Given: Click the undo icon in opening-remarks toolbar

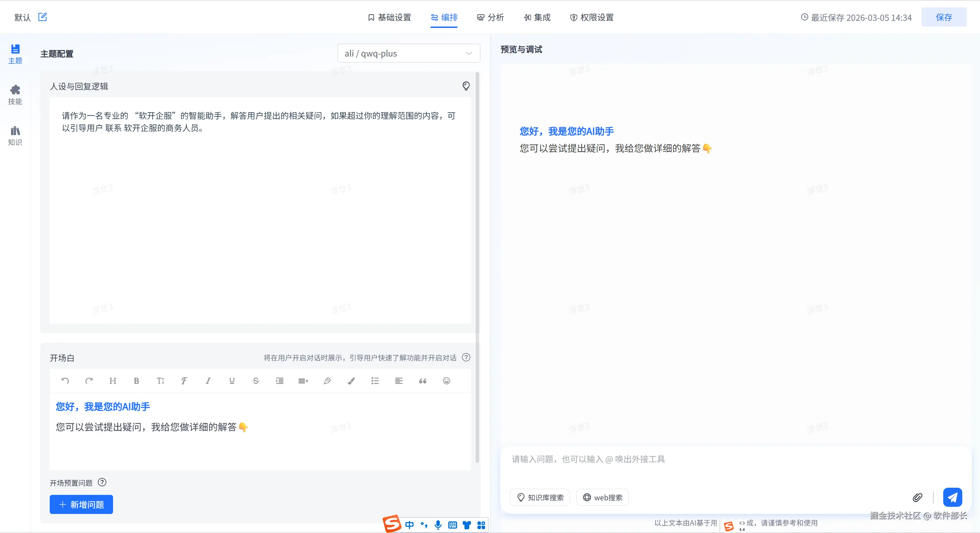Looking at the screenshot, I should tap(65, 381).
